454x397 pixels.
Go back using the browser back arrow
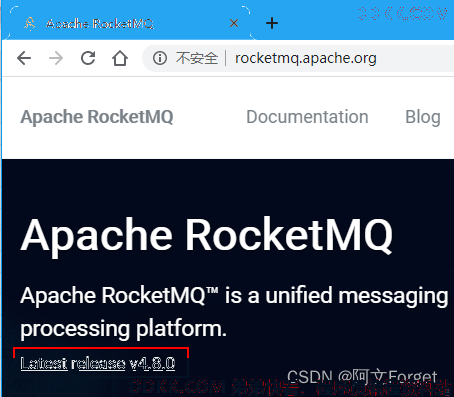24,58
